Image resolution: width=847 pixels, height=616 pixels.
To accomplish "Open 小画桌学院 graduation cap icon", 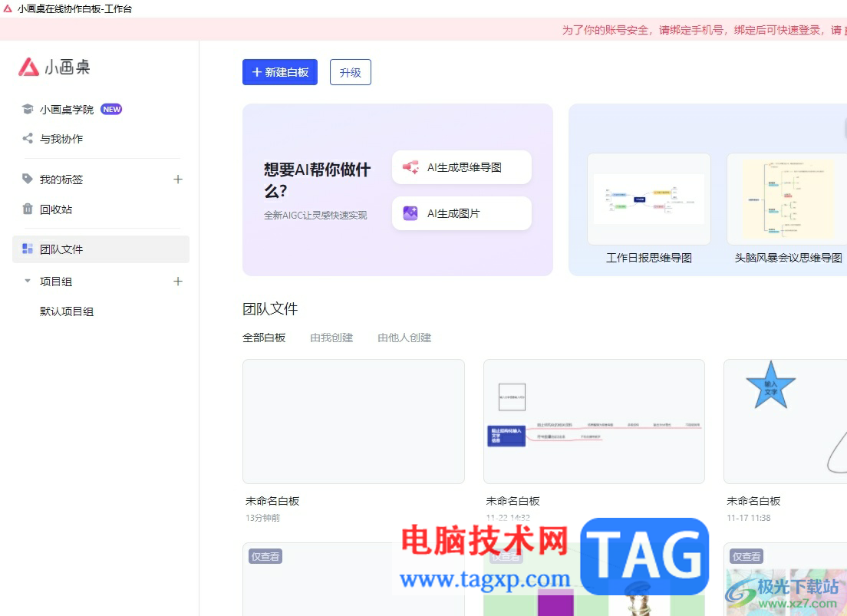I will click(28, 109).
